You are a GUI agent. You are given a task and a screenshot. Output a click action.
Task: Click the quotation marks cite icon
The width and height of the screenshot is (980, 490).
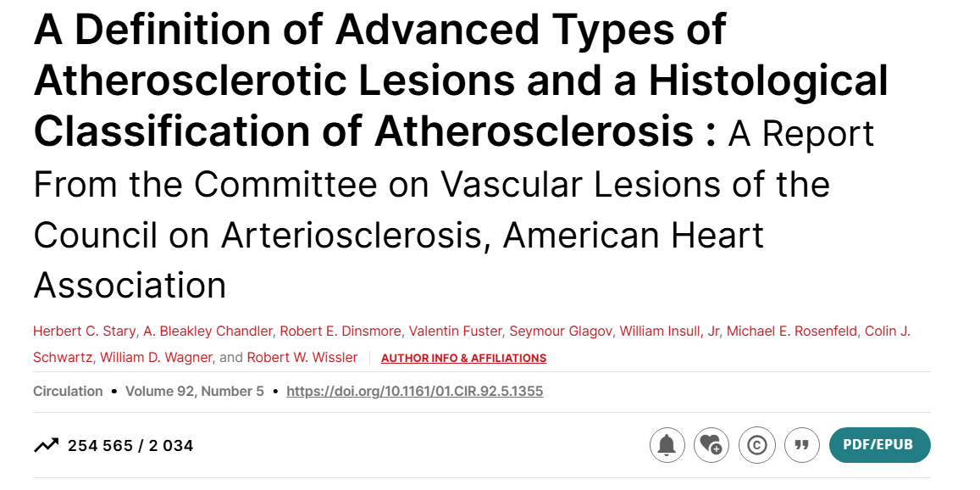click(x=802, y=445)
